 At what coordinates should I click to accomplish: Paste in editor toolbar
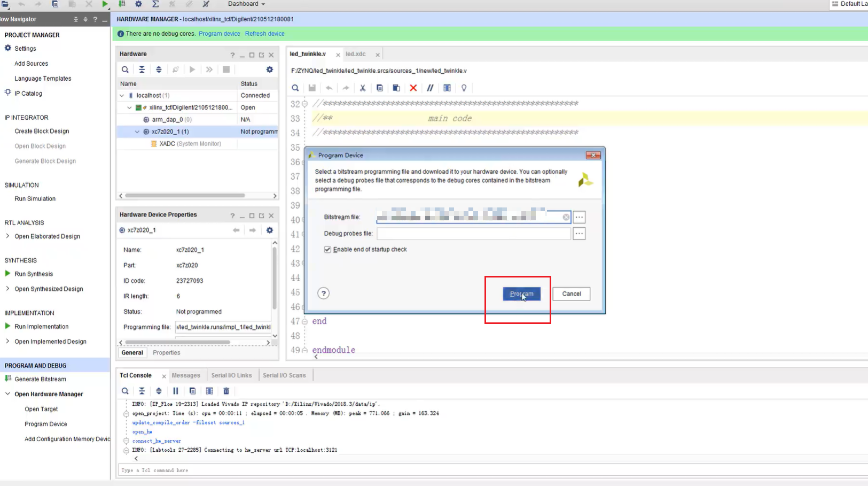[396, 88]
